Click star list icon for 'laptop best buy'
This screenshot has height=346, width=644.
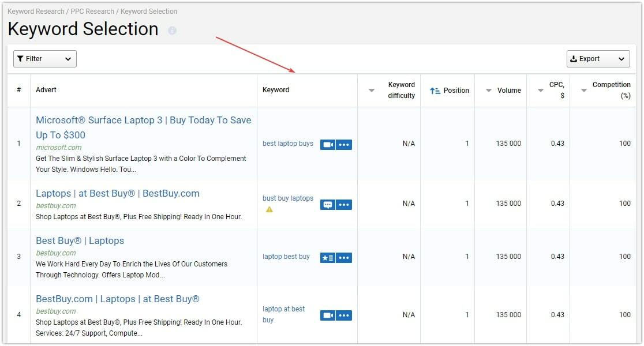pyautogui.click(x=328, y=258)
